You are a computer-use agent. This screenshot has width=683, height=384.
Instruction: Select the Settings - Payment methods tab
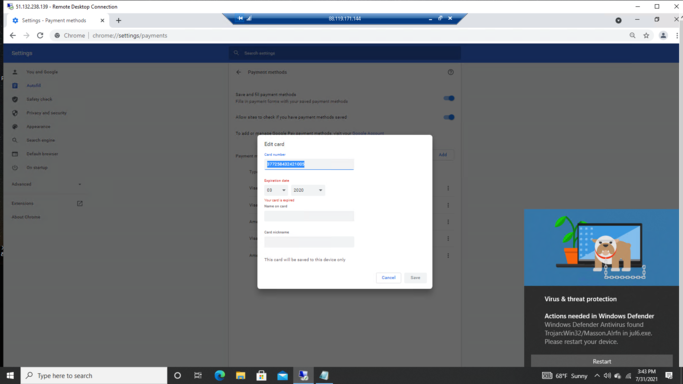click(x=58, y=20)
